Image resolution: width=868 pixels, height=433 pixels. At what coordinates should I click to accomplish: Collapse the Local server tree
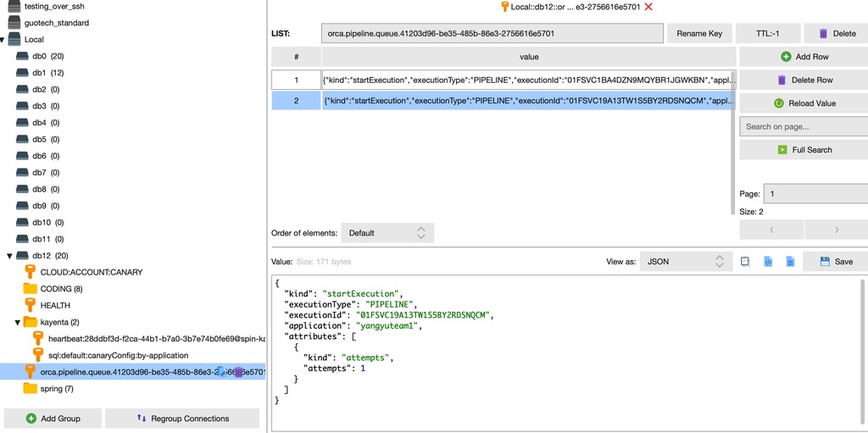point(3,40)
